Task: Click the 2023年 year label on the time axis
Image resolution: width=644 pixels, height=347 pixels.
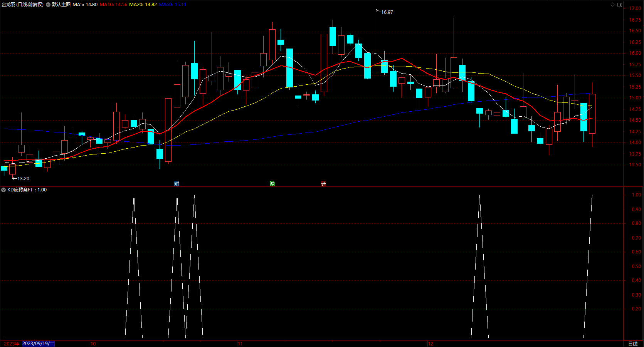Action: 12,344
